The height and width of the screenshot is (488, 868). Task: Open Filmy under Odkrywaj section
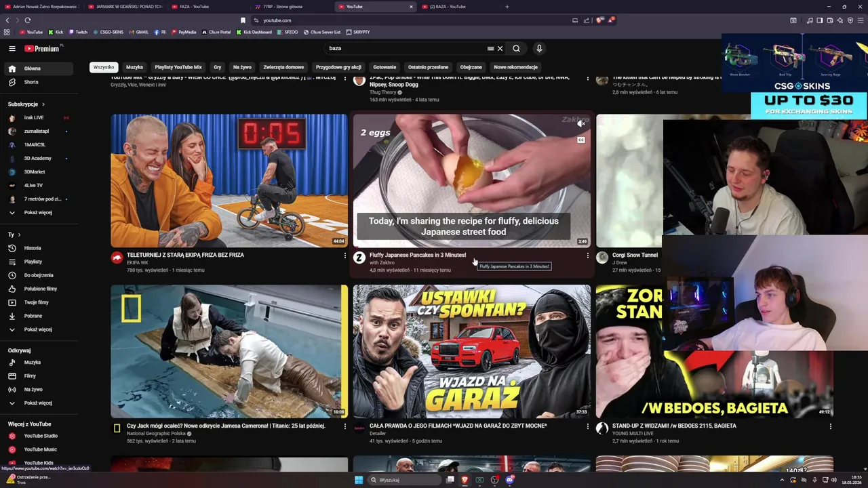[37, 375]
